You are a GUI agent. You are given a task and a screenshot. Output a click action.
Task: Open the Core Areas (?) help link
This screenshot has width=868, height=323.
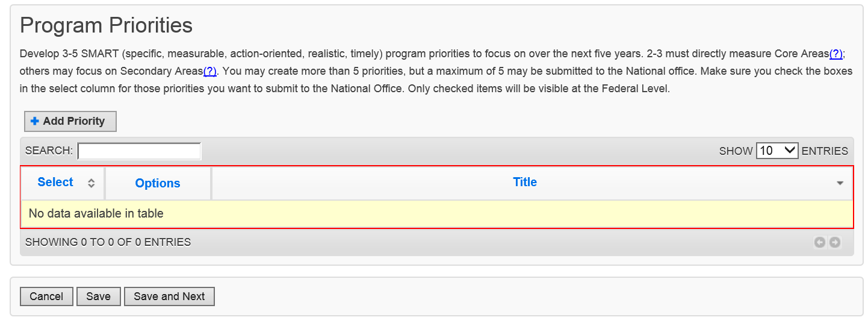pyautogui.click(x=836, y=54)
